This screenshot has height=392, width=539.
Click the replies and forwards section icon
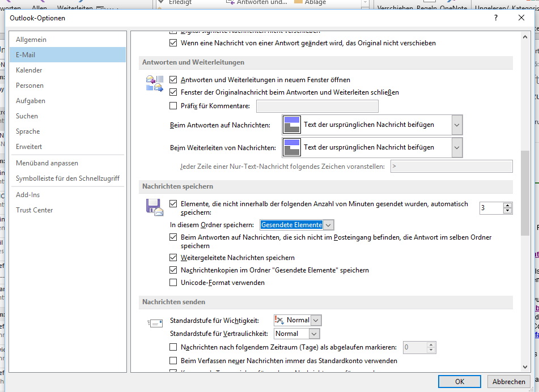point(155,83)
